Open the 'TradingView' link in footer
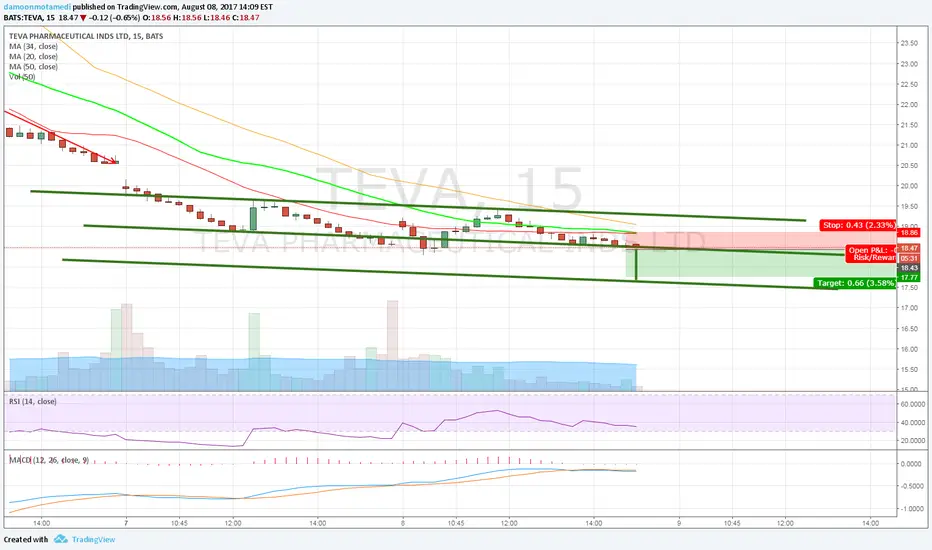Viewport: 932px width, 550px height. point(93,539)
